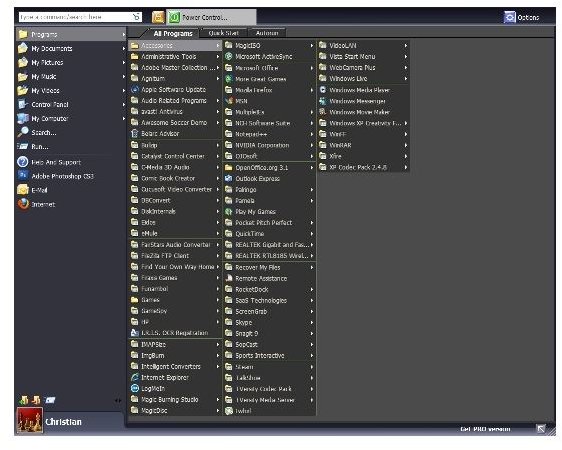Launch Apple Software Update

175,90
